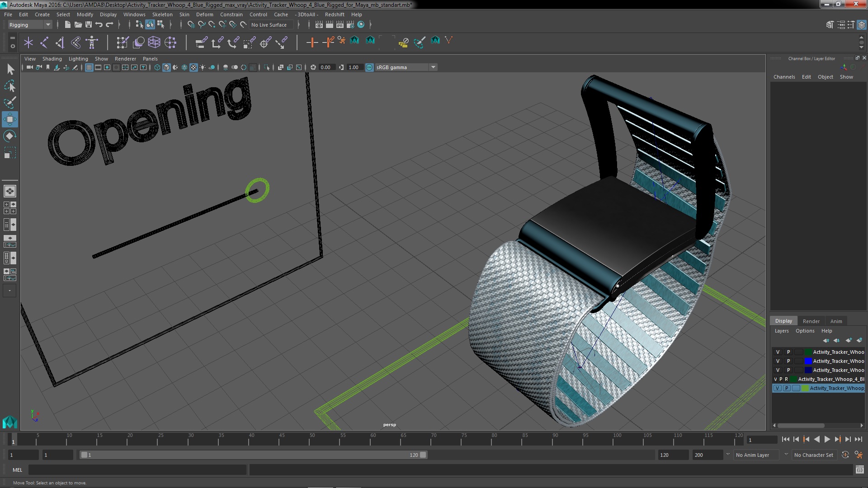Image resolution: width=868 pixels, height=488 pixels.
Task: Open the Script Editor icon
Action: [x=859, y=470]
